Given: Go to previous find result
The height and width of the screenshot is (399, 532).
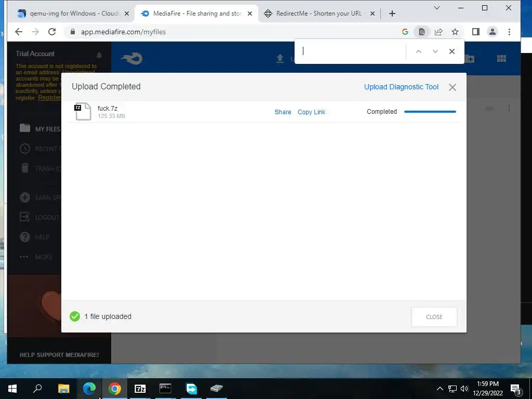Looking at the screenshot, I should point(419,51).
